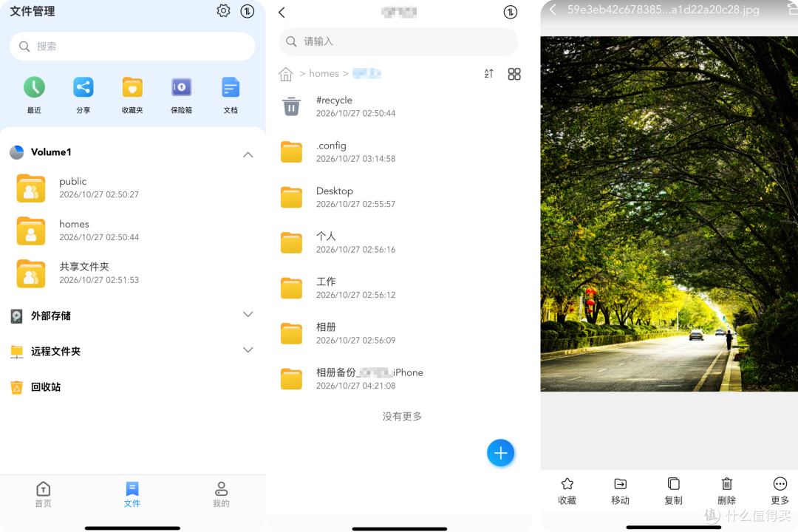Open the #recycle trash folder
The width and height of the screenshot is (798, 532).
pyautogui.click(x=398, y=106)
